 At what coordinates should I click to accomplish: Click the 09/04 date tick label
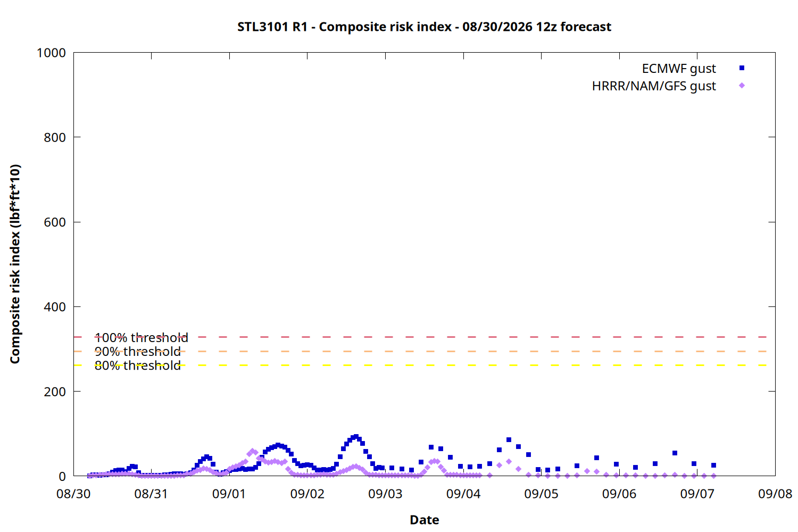pyautogui.click(x=463, y=494)
